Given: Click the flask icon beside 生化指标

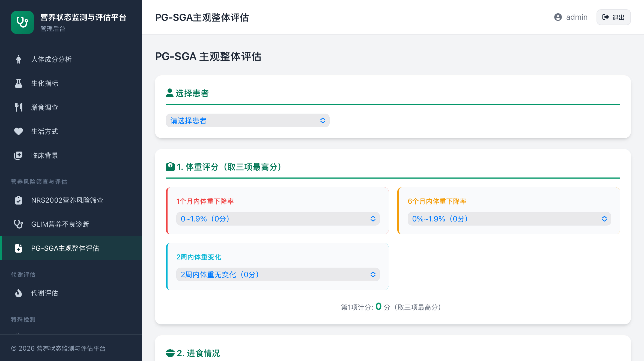Looking at the screenshot, I should tap(19, 83).
